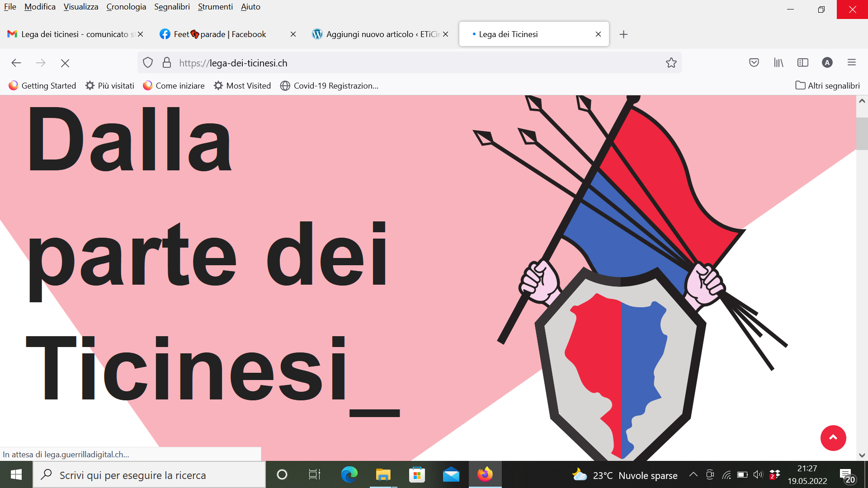This screenshot has width=868, height=488.
Task: Launch Microsoft Edge from the taskbar
Action: pyautogui.click(x=349, y=474)
